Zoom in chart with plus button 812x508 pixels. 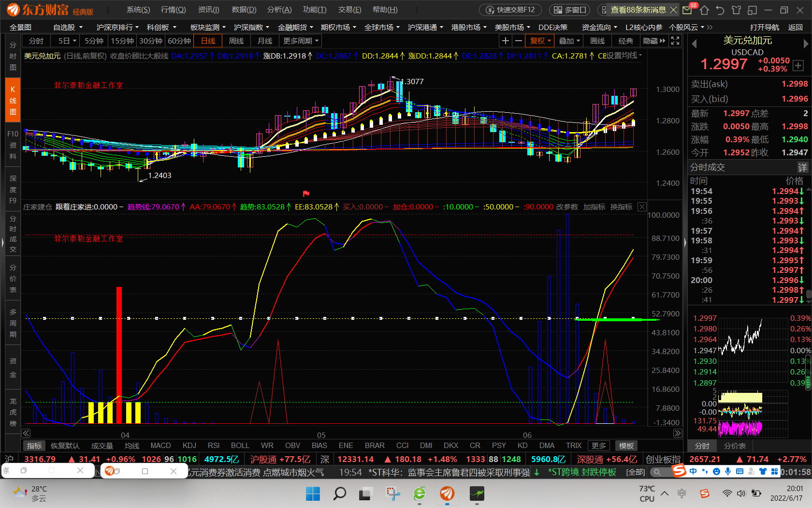tap(505, 41)
